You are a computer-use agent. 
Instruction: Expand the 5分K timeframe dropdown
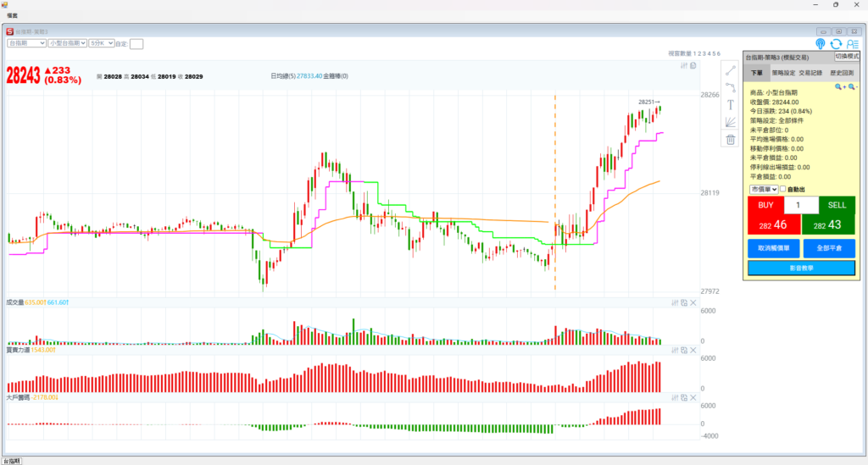pos(101,42)
